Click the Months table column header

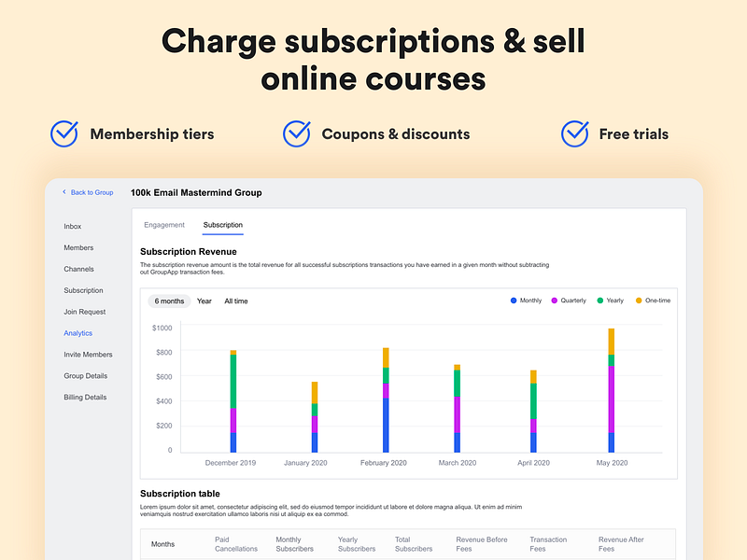click(x=162, y=544)
